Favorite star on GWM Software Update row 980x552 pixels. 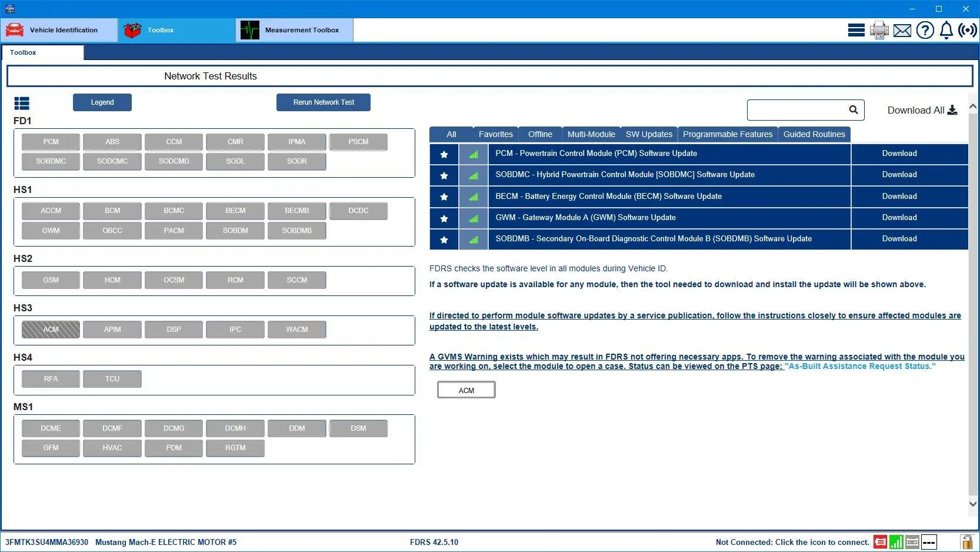click(444, 218)
